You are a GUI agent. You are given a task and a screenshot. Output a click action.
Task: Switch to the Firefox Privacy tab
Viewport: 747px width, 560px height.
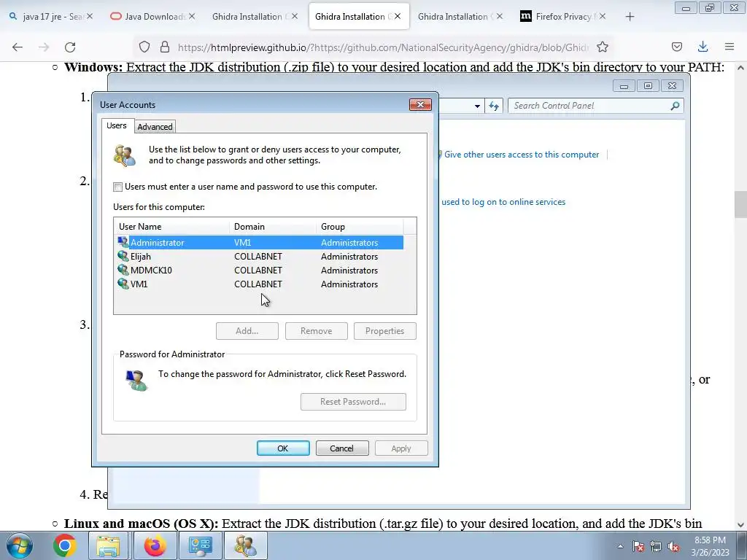point(562,17)
